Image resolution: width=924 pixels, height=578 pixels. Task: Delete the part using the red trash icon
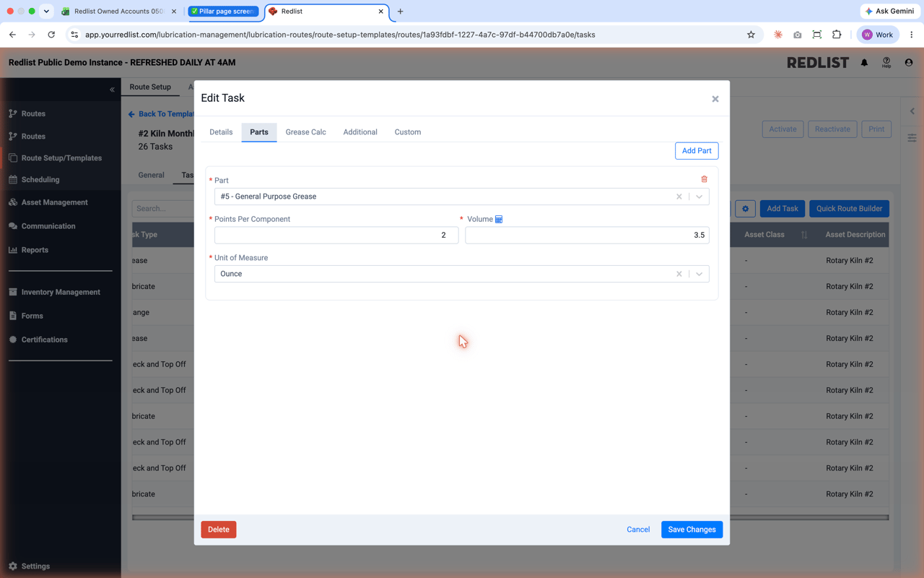pos(704,179)
